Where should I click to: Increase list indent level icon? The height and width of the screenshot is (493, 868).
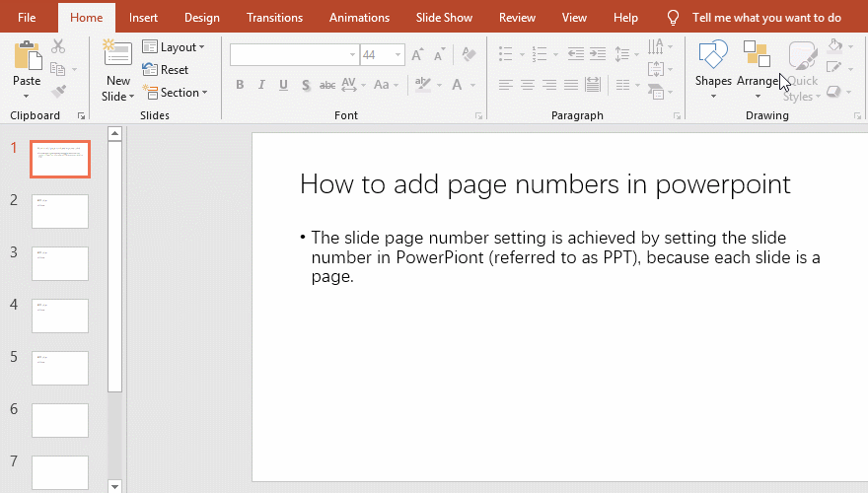[598, 54]
